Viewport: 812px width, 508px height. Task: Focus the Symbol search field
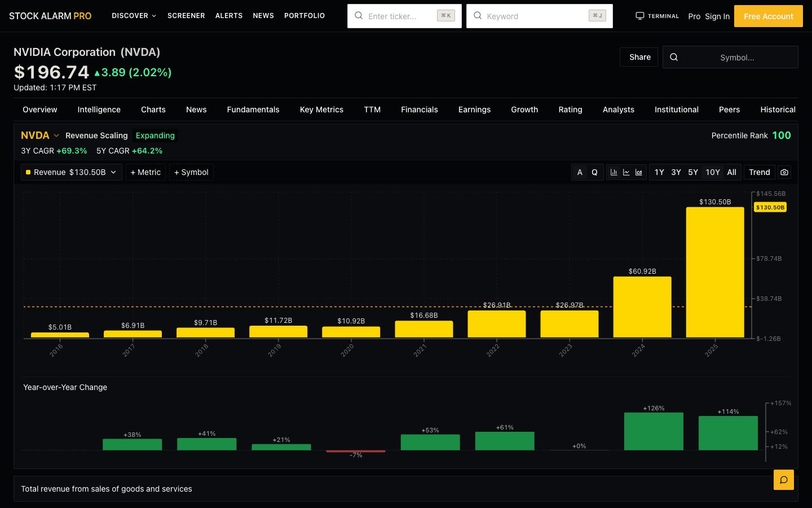click(x=730, y=57)
